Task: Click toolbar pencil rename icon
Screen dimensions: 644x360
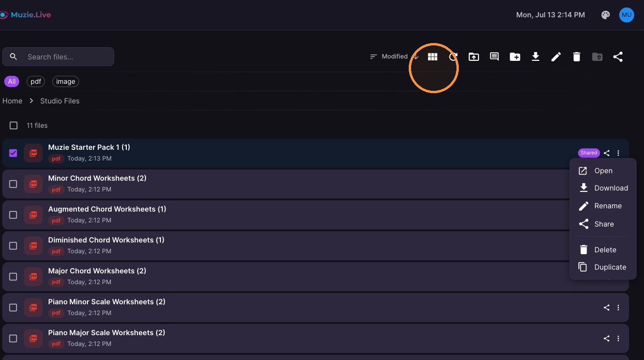Action: (x=556, y=57)
